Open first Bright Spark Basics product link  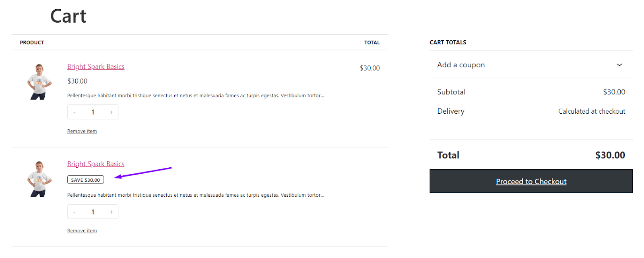click(x=96, y=67)
